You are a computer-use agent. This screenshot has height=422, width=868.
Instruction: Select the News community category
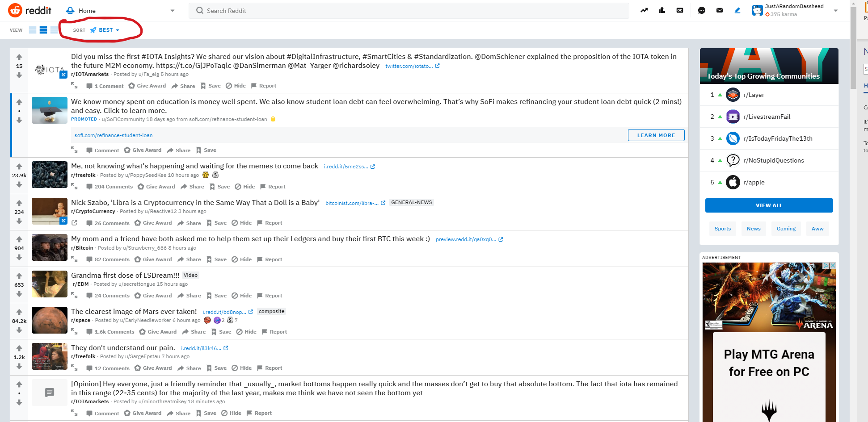754,229
